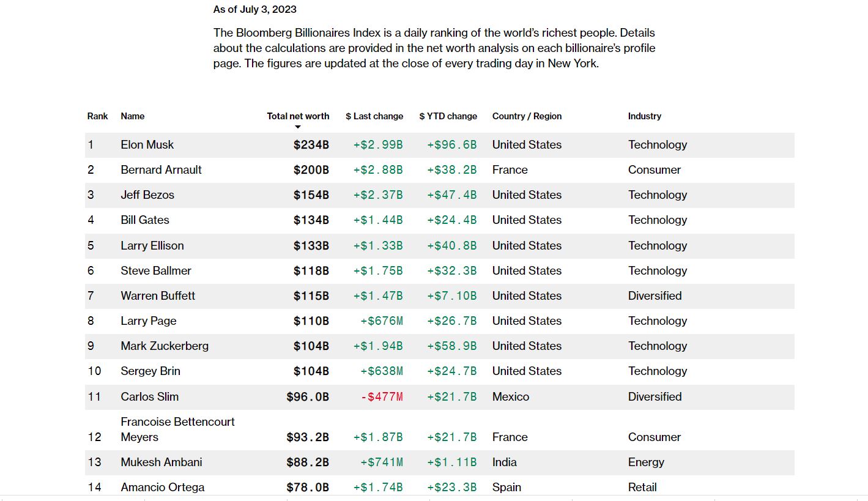Click Mark Zuckerberg's name
868x501 pixels.
click(x=165, y=346)
